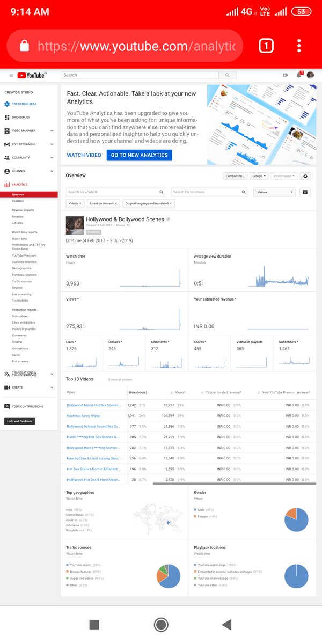Click the Help and feedback button
The width and height of the screenshot is (322, 644).
(20, 421)
